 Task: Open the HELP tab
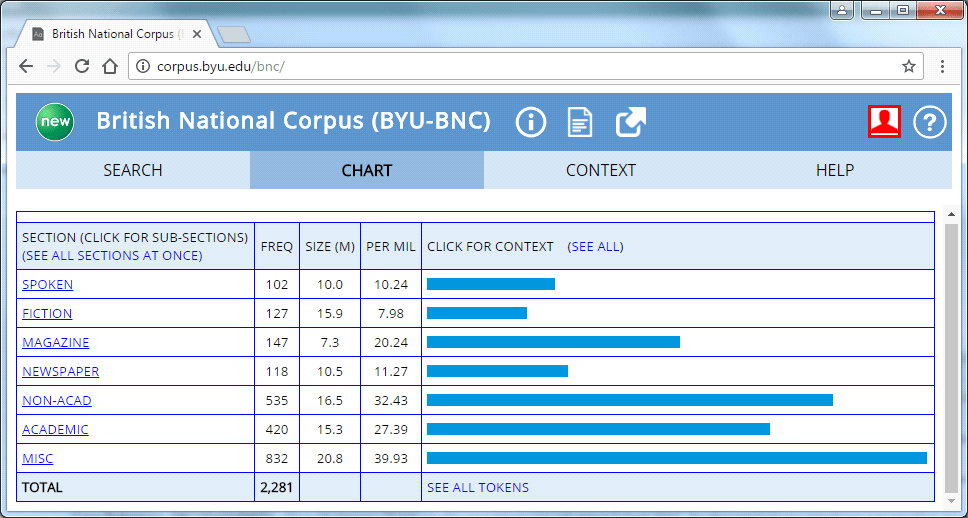pyautogui.click(x=834, y=170)
